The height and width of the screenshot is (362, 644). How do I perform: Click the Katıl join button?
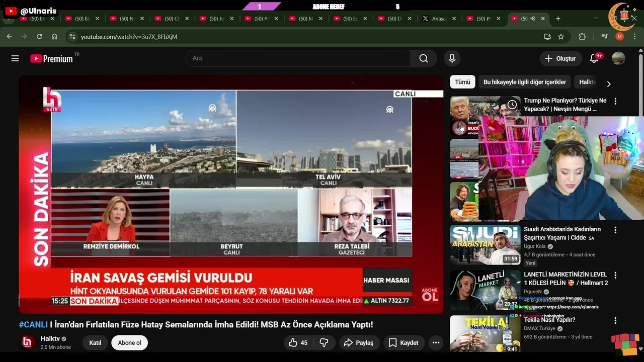[x=95, y=343]
